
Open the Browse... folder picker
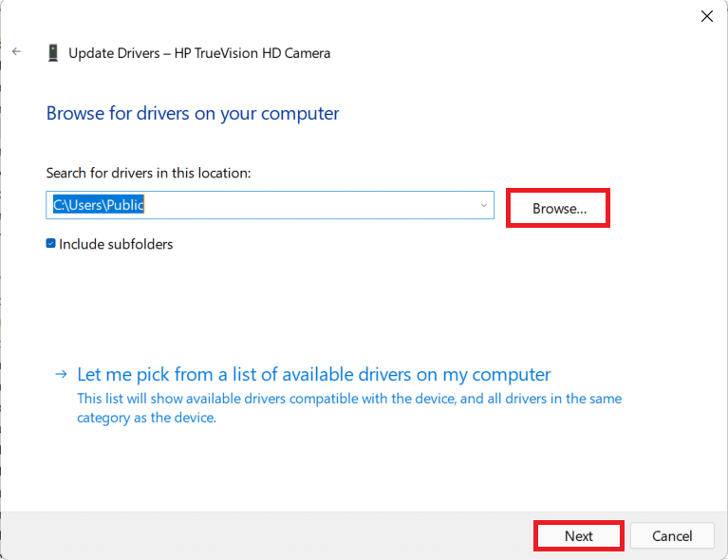(x=558, y=208)
